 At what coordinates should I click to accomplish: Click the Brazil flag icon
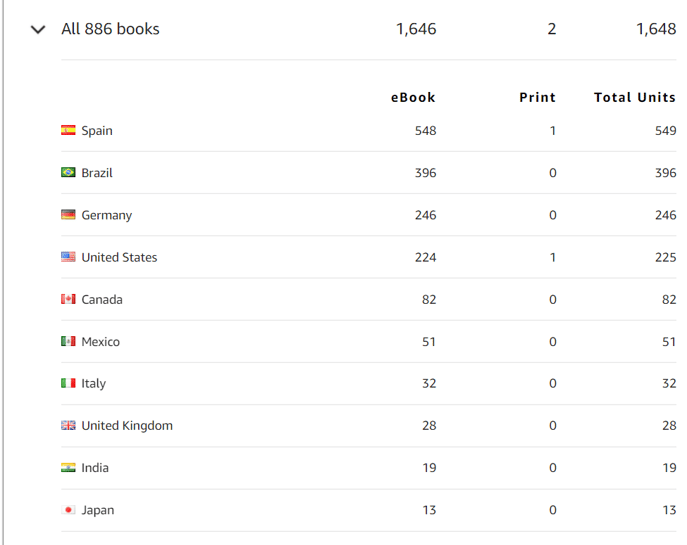(x=68, y=172)
